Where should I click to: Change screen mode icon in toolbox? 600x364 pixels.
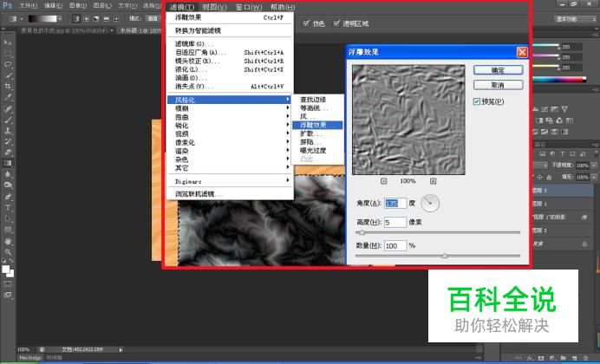point(8,295)
